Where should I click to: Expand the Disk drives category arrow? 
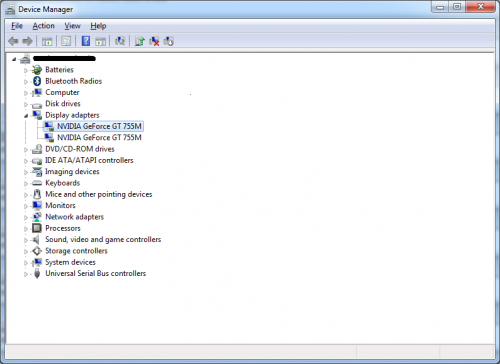click(26, 104)
